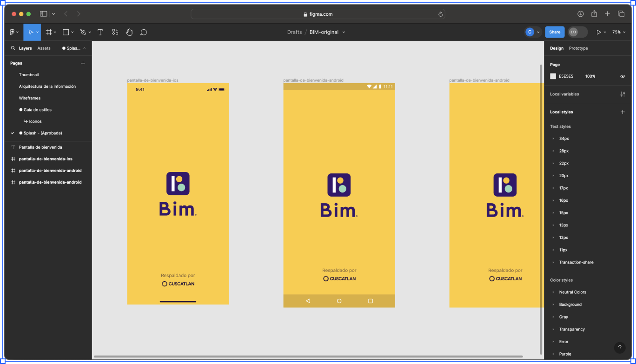Screen dimensions: 636x364
Task: Open the 75% zoom dropdown
Action: pyautogui.click(x=619, y=32)
